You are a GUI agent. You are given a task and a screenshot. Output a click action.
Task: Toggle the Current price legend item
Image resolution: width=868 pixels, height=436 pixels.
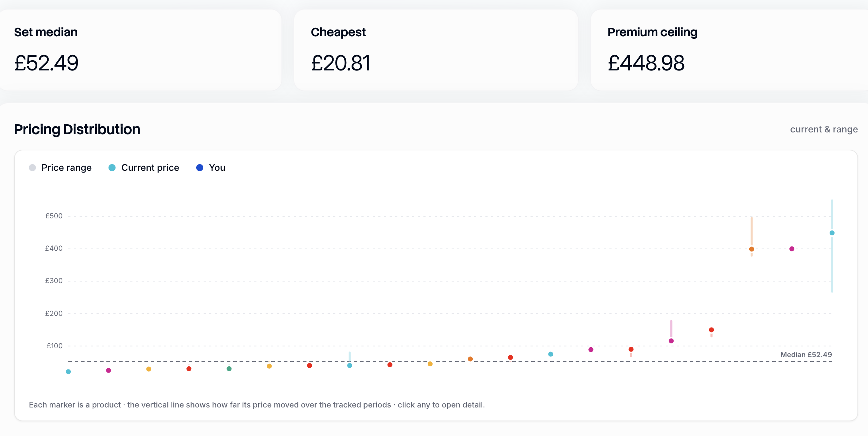pyautogui.click(x=144, y=168)
